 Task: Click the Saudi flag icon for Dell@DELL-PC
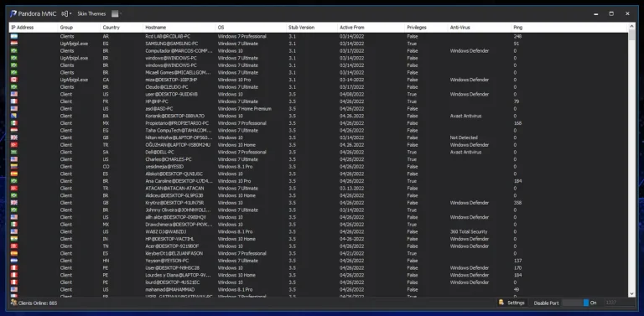tap(14, 152)
